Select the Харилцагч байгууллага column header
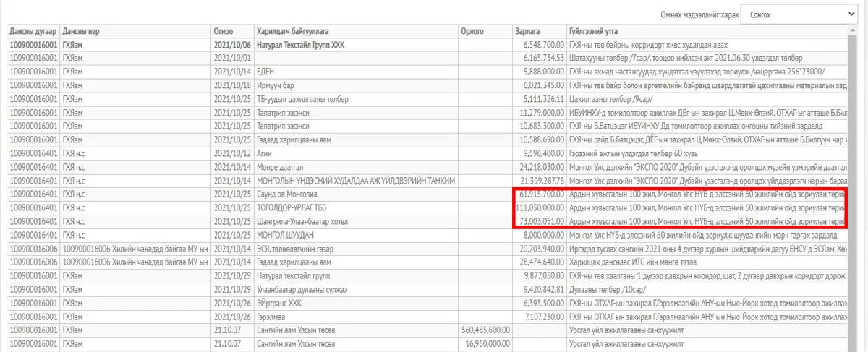Viewport: 868px width, 352px height. [355, 32]
